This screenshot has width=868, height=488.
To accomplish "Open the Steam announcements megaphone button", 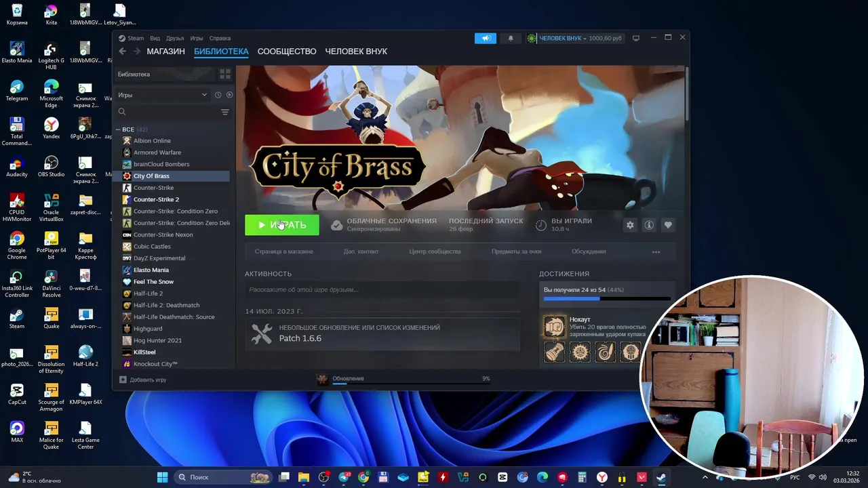I will (486, 39).
